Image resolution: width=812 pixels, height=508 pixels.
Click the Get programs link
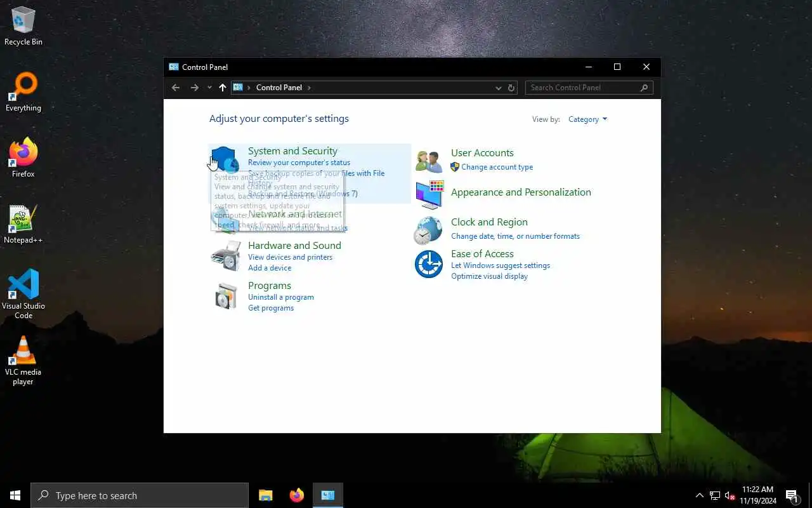pyautogui.click(x=271, y=308)
